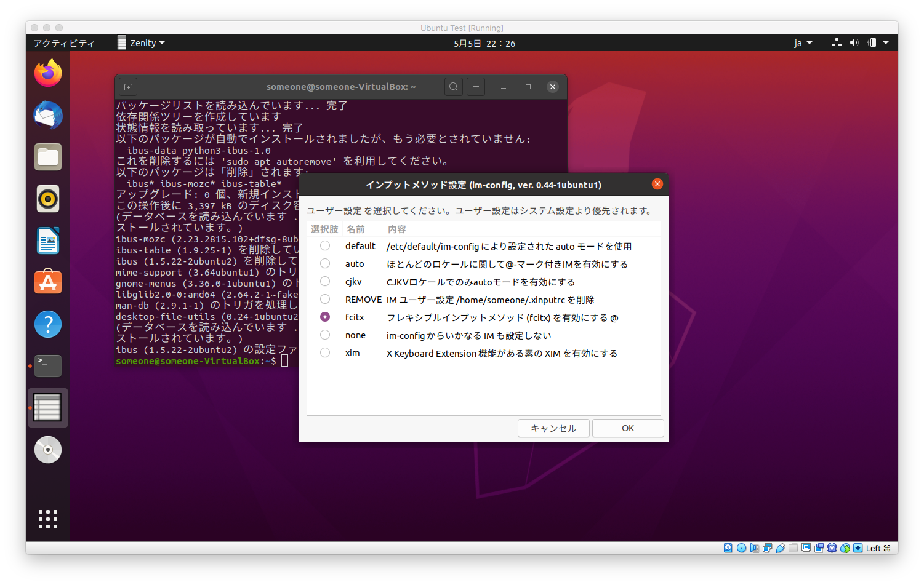Click the VirtualBox CPU virtualization status icon
The image size is (924, 585).
pos(832,548)
